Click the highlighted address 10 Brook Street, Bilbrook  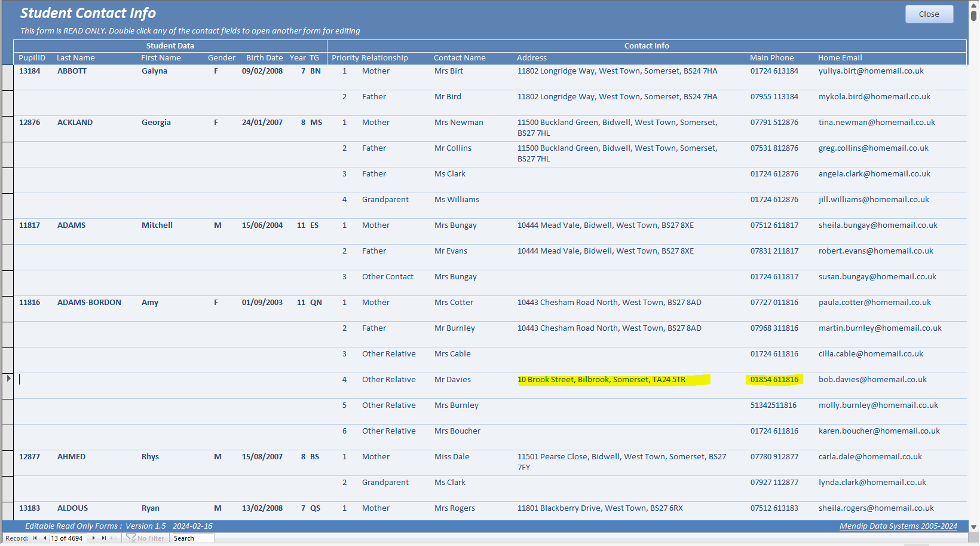[602, 380]
